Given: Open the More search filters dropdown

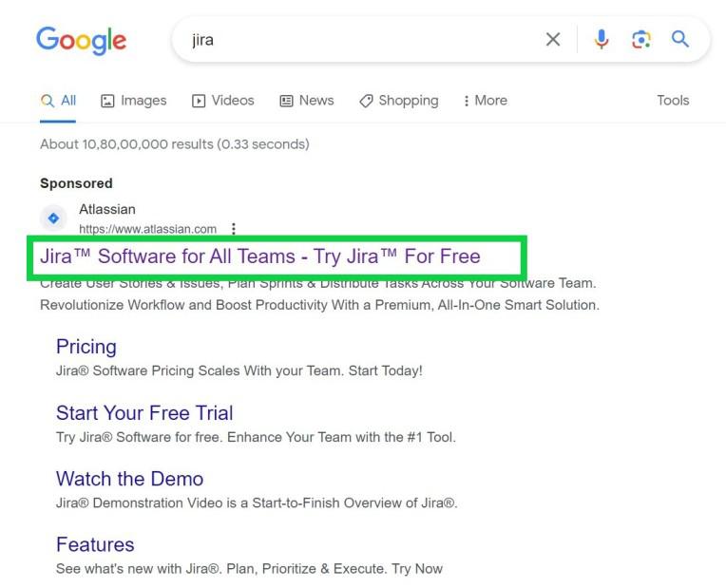Looking at the screenshot, I should click(x=485, y=101).
